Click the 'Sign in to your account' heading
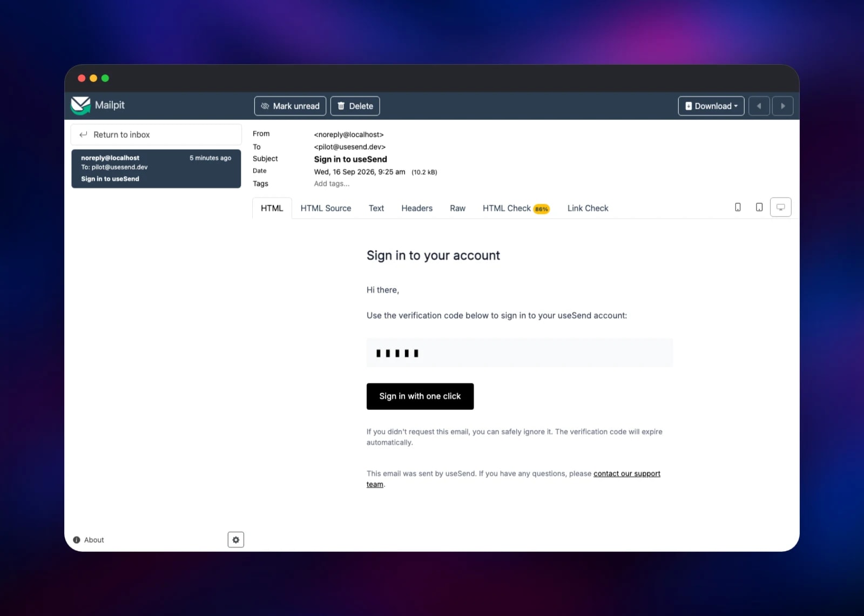The height and width of the screenshot is (616, 864). pyautogui.click(x=433, y=255)
